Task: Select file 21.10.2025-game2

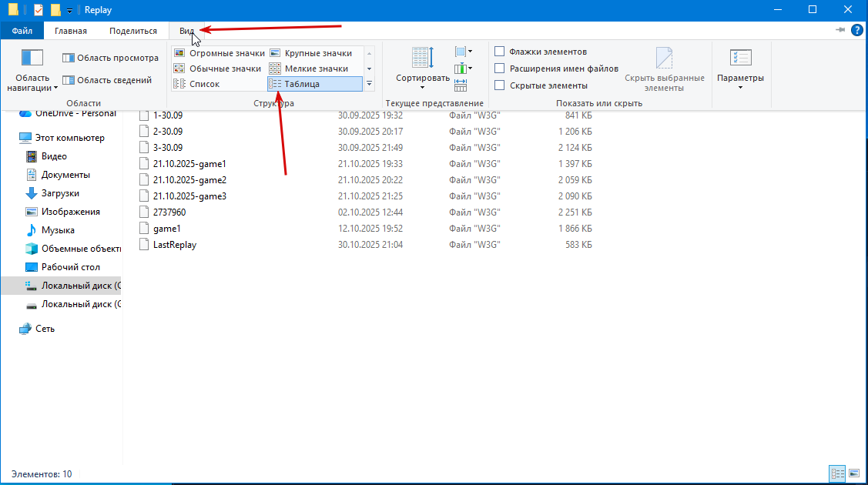Action: pos(190,180)
